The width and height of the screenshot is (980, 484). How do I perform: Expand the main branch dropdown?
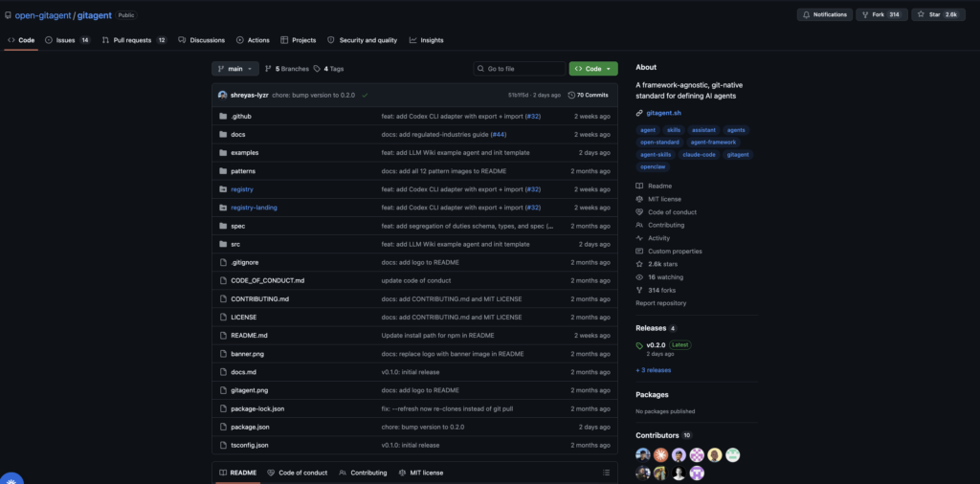[x=234, y=69]
